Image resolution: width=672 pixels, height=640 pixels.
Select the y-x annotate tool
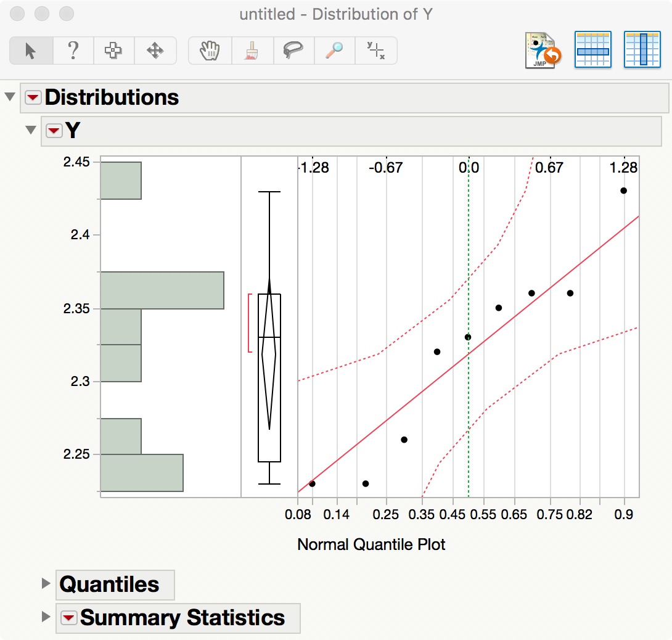click(x=375, y=51)
